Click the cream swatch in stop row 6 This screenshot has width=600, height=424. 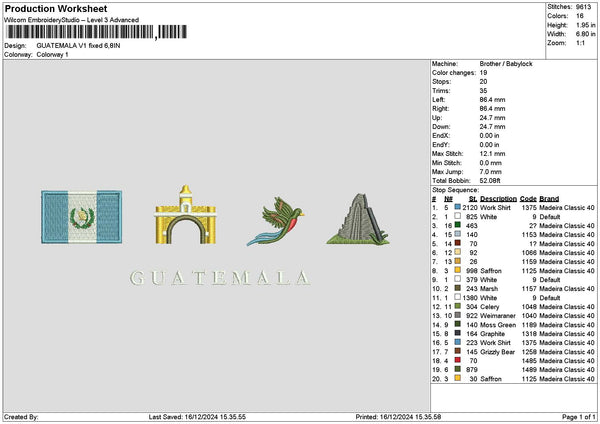point(457,252)
